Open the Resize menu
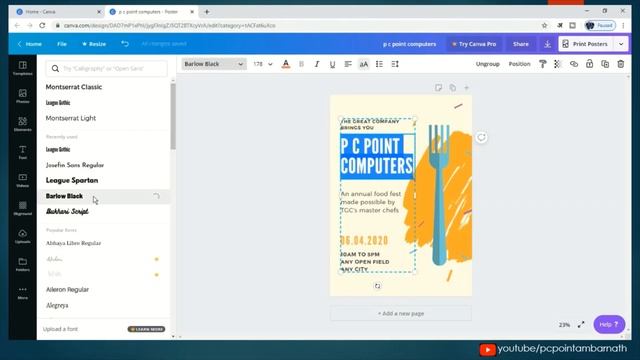Image resolution: width=640 pixels, height=360 pixels. [x=94, y=44]
